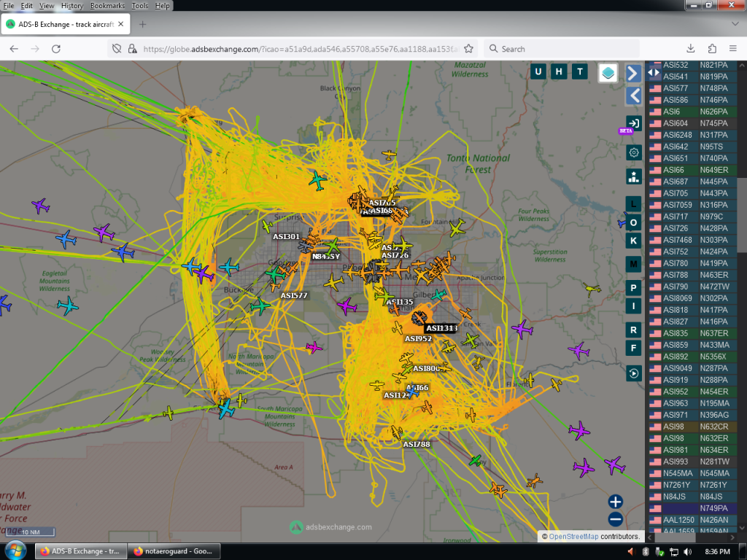Reload the current page
This screenshot has height=560, width=747.
[x=56, y=49]
